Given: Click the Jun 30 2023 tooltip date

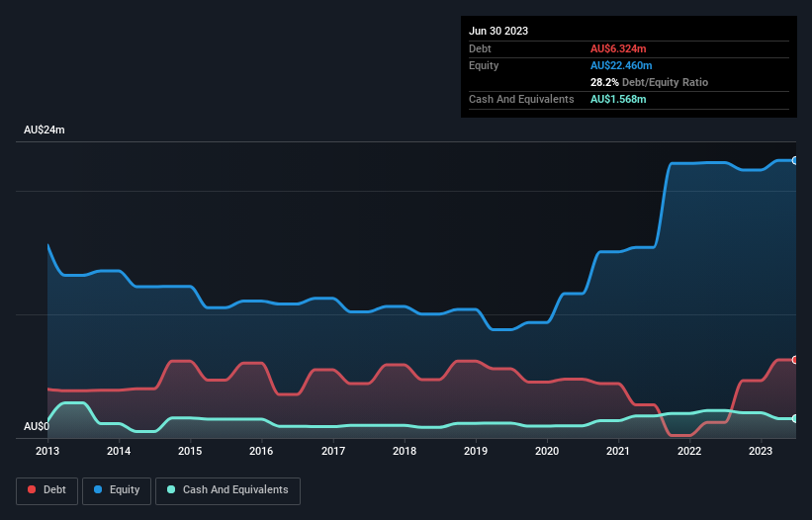Looking at the screenshot, I should pos(498,31).
